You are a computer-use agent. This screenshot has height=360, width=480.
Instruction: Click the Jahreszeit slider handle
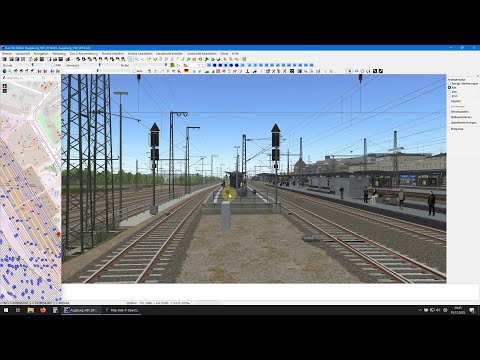[100, 65]
